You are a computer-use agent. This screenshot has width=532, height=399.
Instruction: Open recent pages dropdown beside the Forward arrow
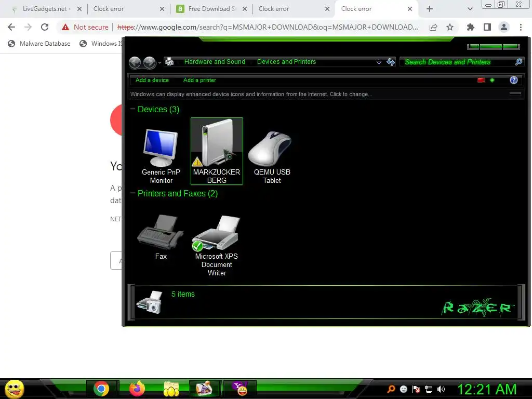pos(159,63)
